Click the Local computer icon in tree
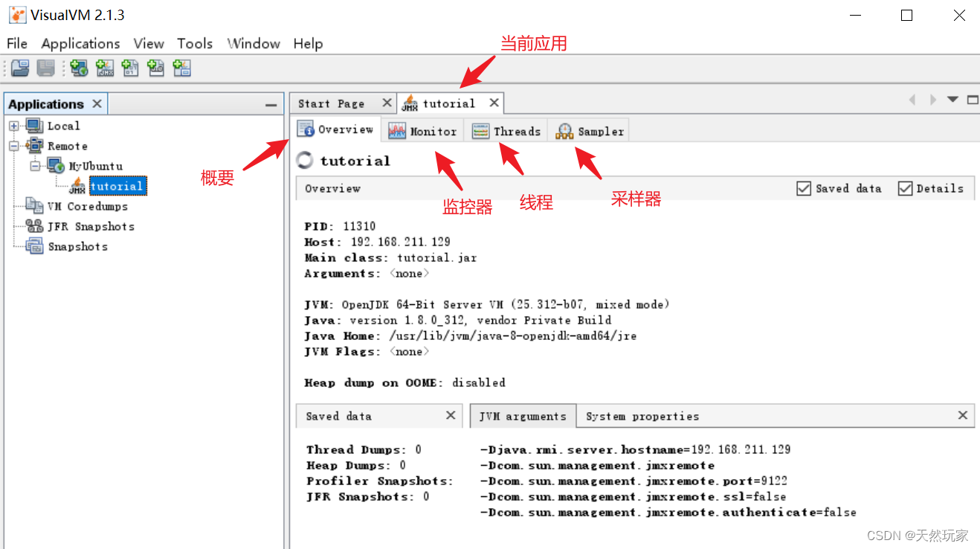This screenshot has height=549, width=980. pos(35,126)
